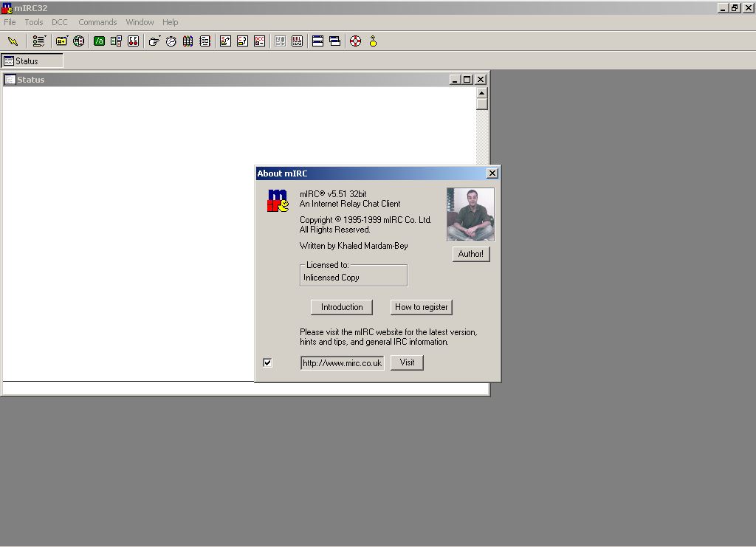Open the Help menu

pos(171,22)
